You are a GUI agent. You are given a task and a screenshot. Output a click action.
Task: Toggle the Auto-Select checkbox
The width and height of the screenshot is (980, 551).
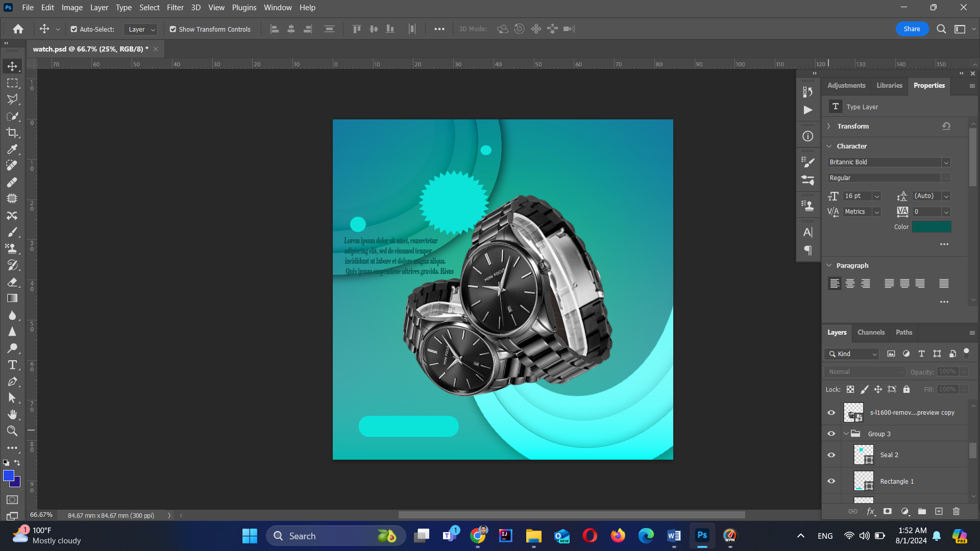pos(74,30)
